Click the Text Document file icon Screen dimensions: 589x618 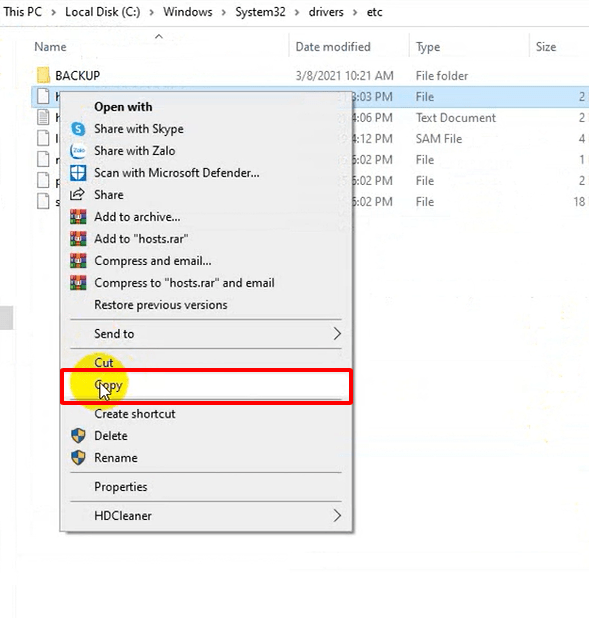[43, 117]
